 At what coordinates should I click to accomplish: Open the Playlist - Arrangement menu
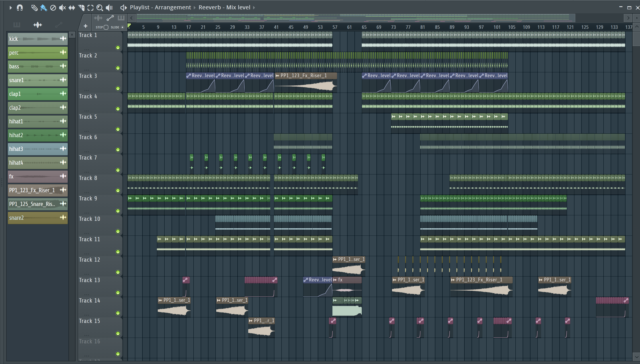click(160, 8)
